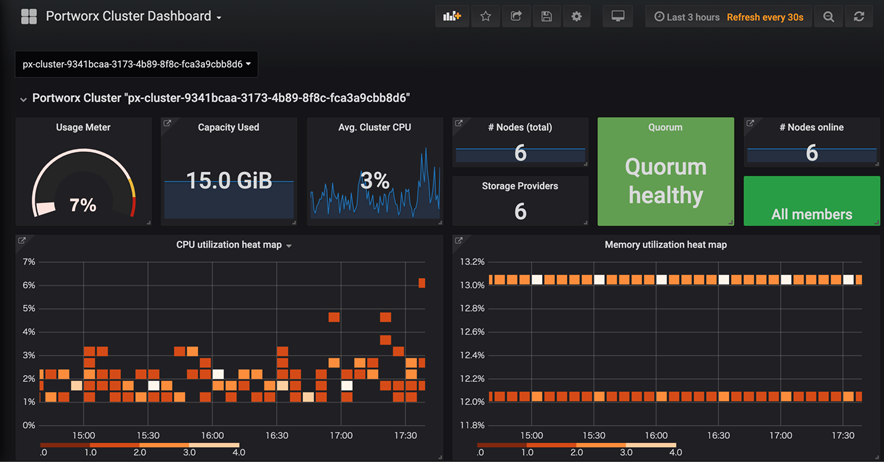
Task: Click the All members green panel
Action: point(812,201)
